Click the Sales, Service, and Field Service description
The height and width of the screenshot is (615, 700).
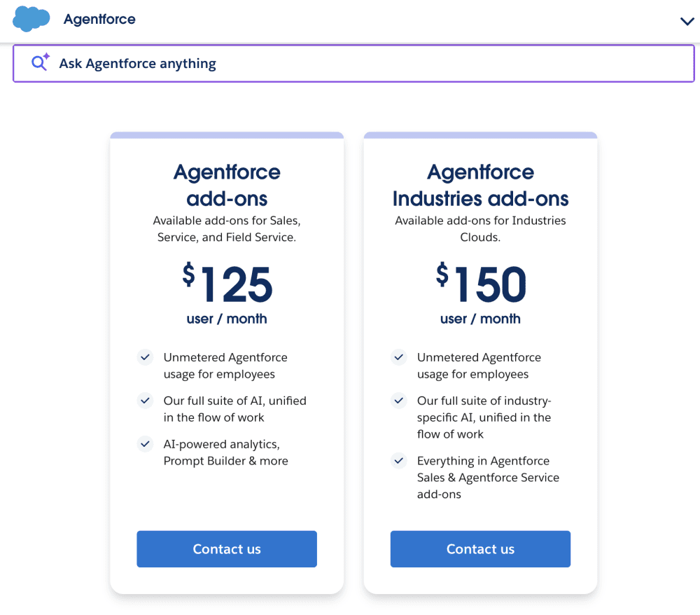[x=227, y=229]
